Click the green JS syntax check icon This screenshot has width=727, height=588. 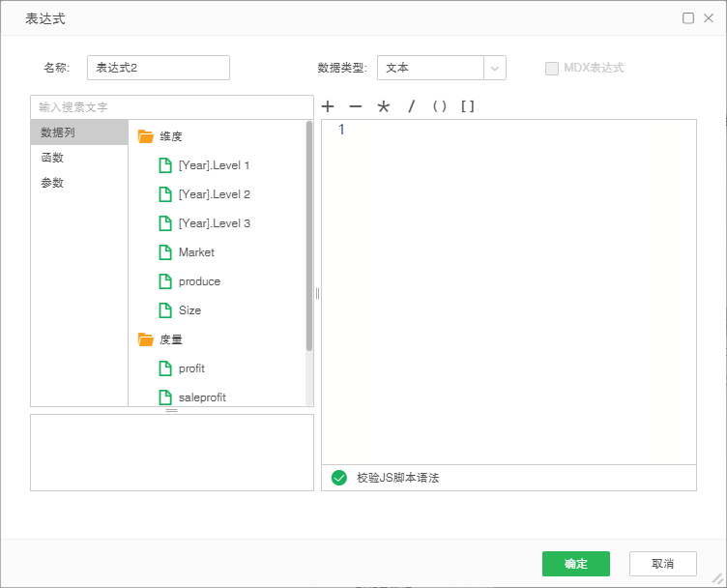coord(339,478)
